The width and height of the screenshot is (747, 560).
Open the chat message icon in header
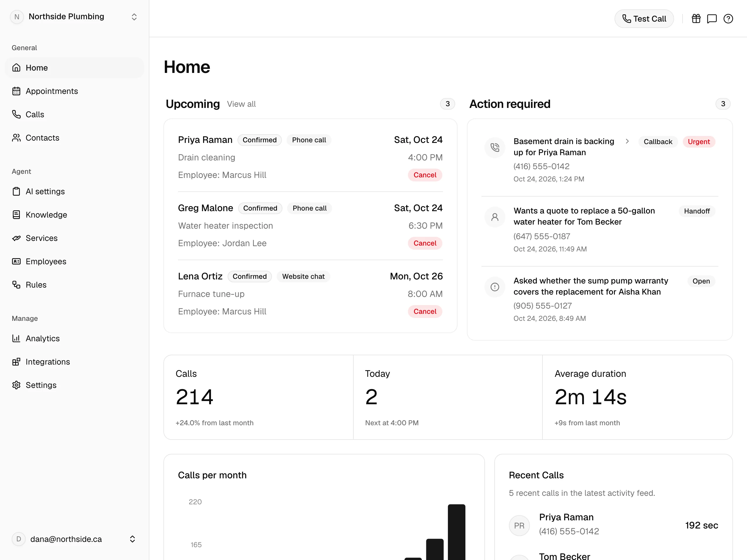point(712,19)
